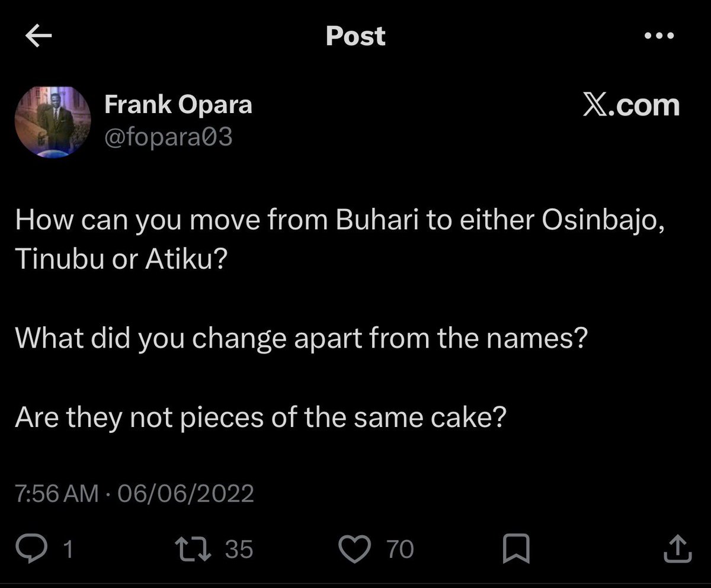Screen dimensions: 711x588
Task: Tap the reply speech bubble icon
Action: pos(43,549)
